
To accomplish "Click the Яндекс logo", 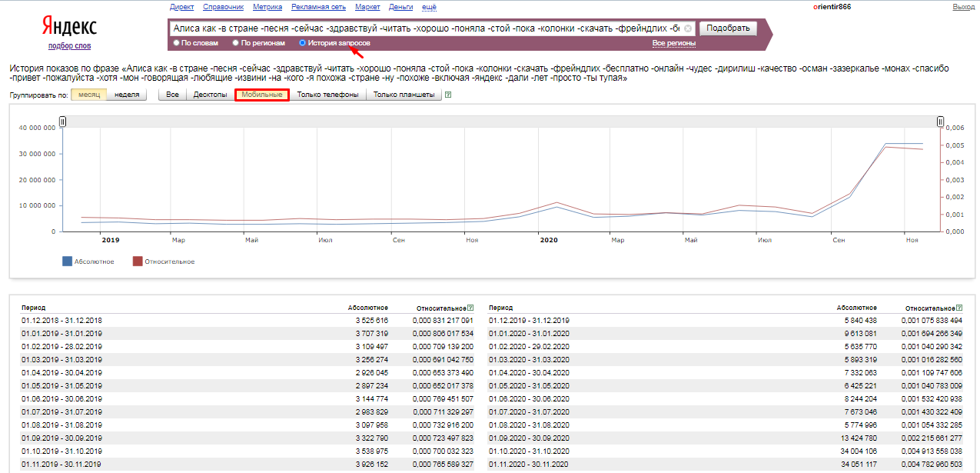I will point(68,27).
